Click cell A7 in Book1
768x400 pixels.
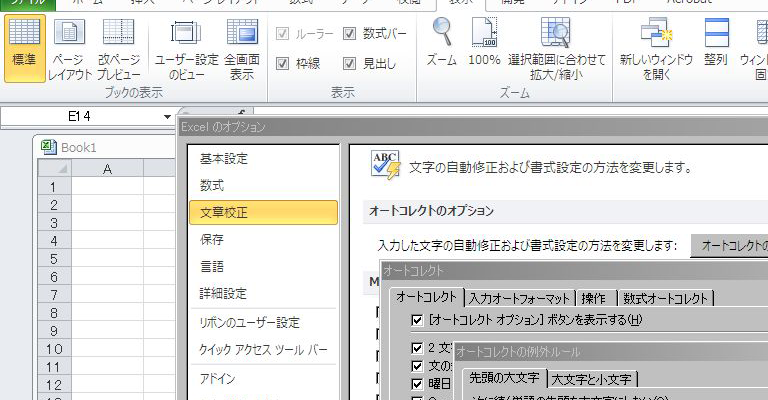[107, 295]
